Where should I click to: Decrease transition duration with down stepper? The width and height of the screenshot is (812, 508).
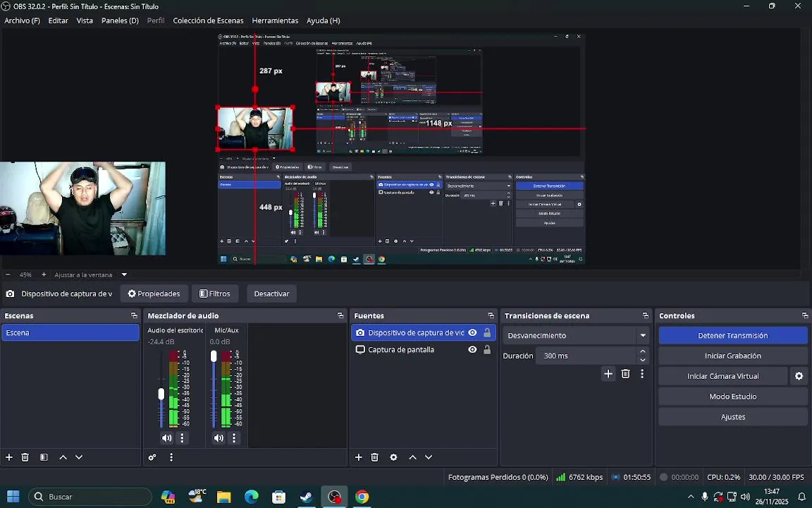643,361
